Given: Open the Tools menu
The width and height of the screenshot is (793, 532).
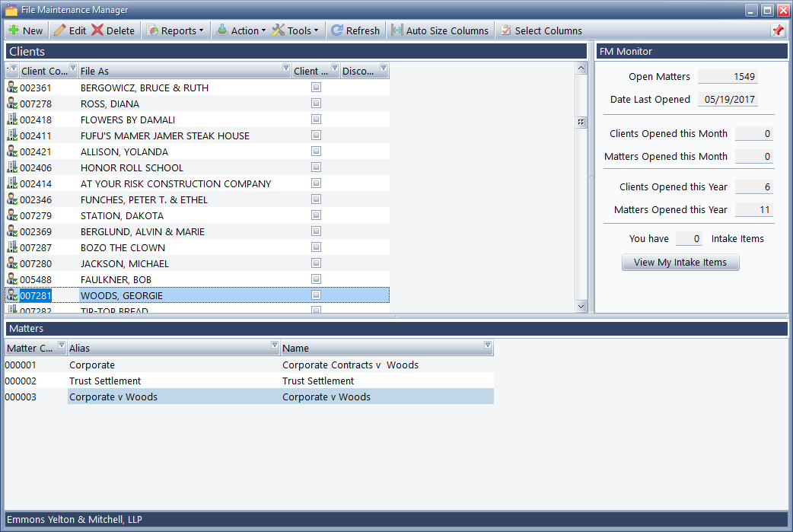Looking at the screenshot, I should pos(295,30).
